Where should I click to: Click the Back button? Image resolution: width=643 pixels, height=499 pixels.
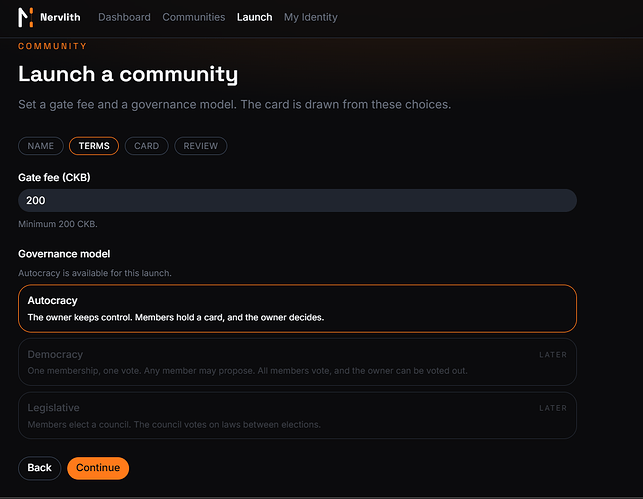click(39, 468)
